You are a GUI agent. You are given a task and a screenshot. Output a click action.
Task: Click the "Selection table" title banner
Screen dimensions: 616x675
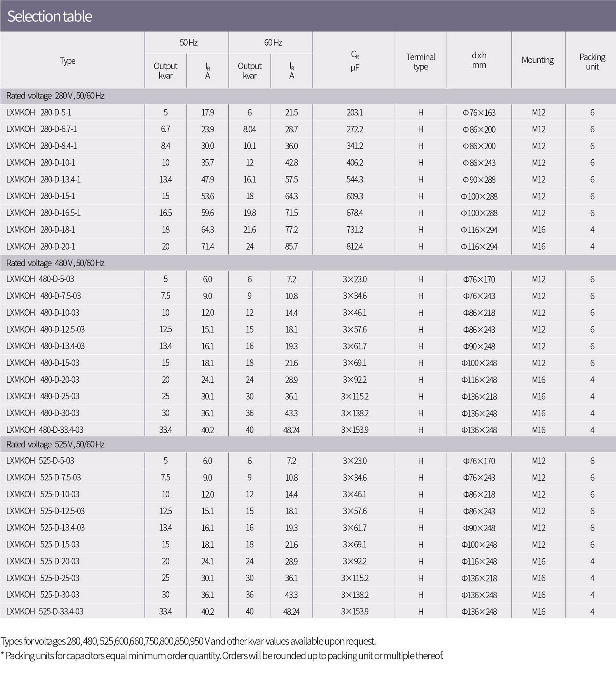click(x=50, y=16)
